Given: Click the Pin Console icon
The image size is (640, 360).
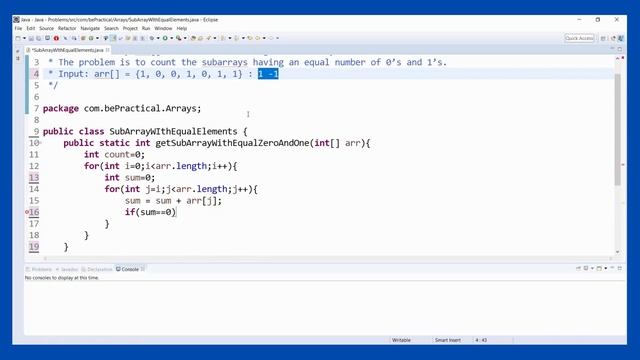Looking at the screenshot, I should 578,268.
